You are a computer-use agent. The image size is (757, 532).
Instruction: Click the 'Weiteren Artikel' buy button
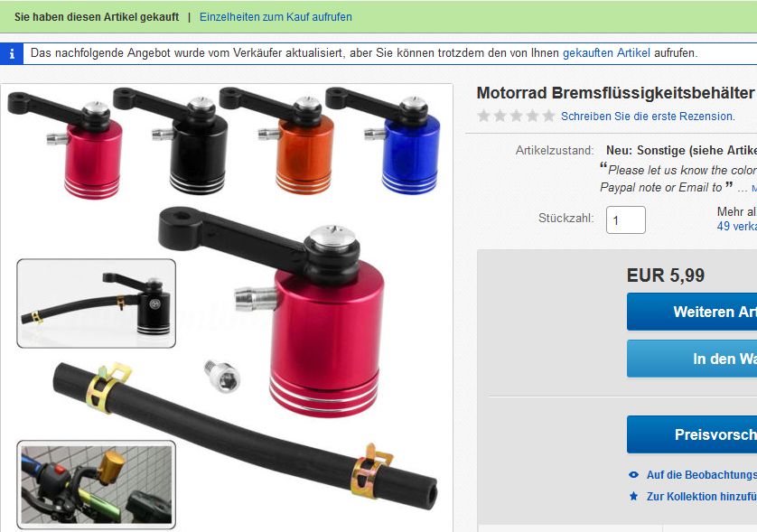692,312
